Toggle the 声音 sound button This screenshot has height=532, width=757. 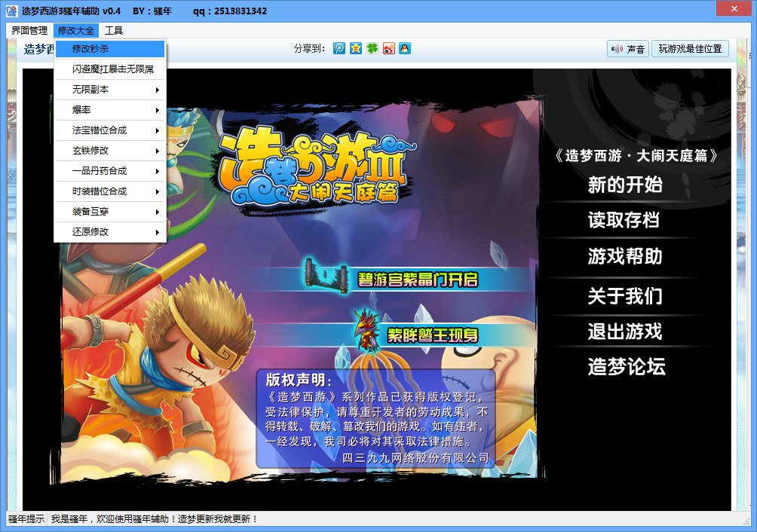[628, 49]
